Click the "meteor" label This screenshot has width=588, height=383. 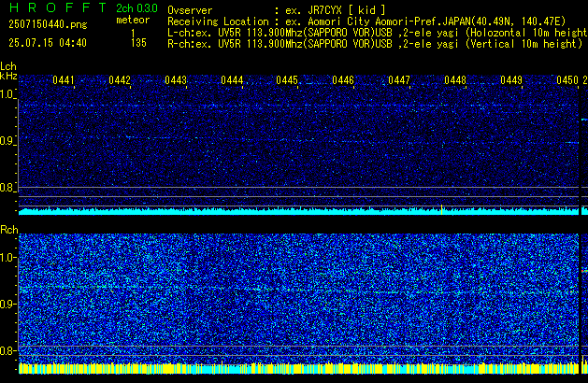tap(133, 20)
